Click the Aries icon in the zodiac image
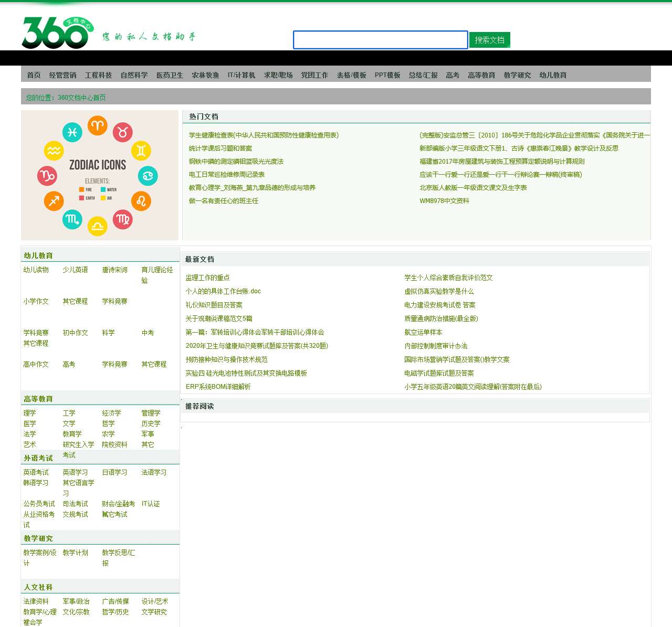The image size is (672, 627). coord(98,125)
